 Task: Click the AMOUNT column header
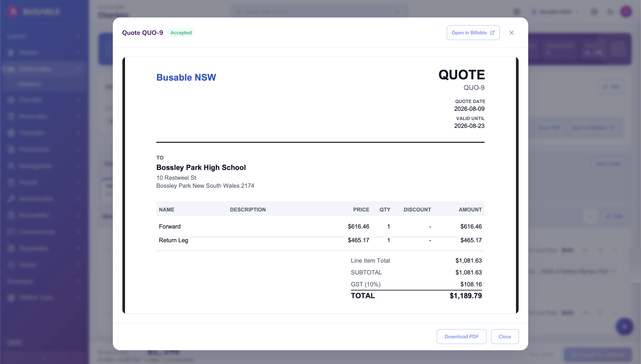[470, 209]
